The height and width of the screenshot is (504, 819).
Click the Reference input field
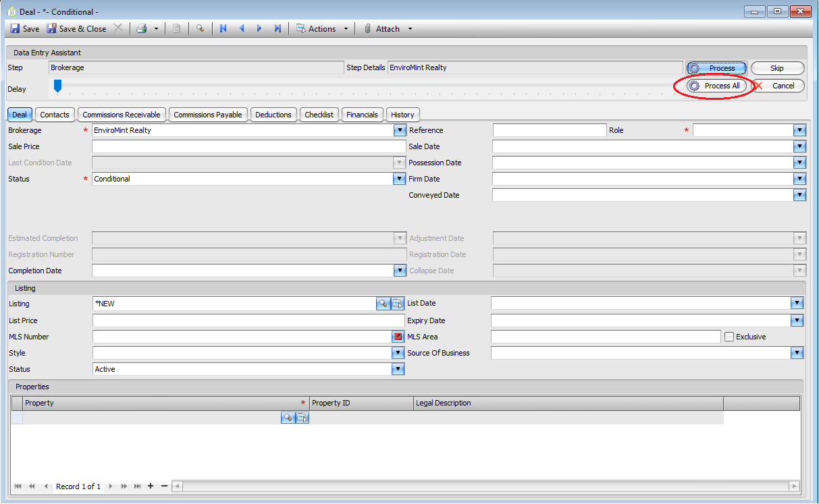coord(550,130)
